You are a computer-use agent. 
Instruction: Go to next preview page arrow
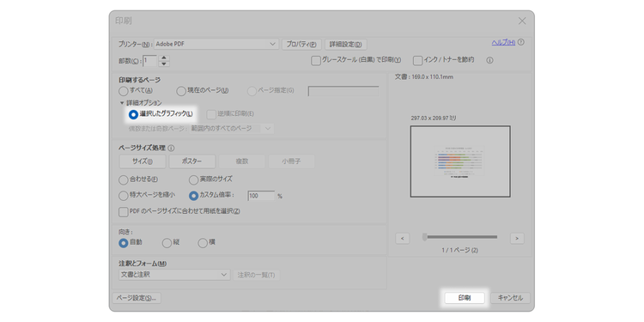coord(517,238)
